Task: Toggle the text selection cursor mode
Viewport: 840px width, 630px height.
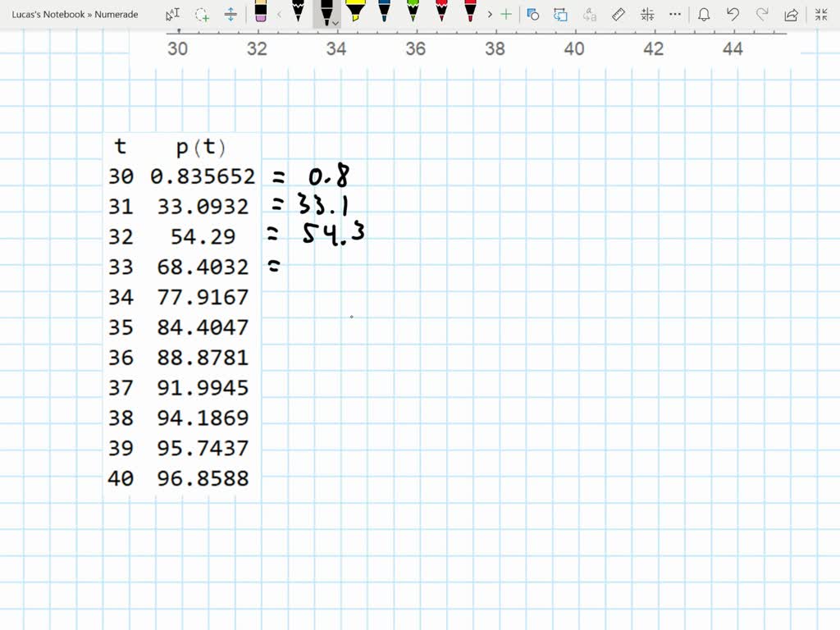Action: (172, 14)
